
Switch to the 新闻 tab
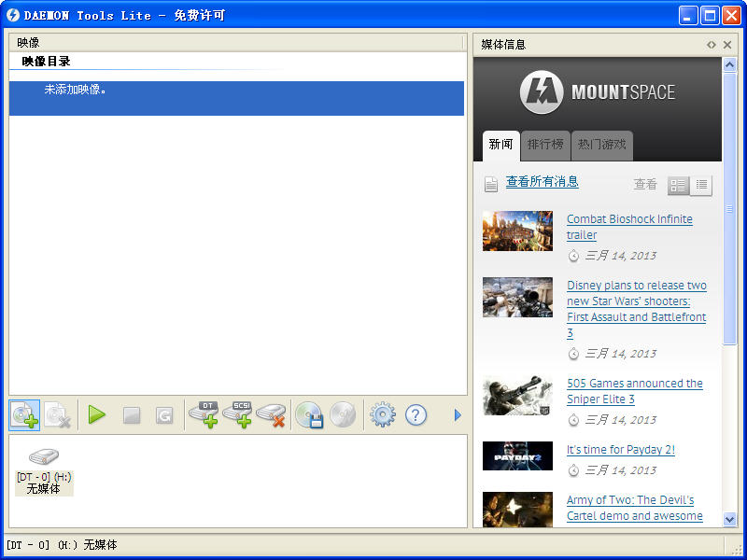coord(500,145)
